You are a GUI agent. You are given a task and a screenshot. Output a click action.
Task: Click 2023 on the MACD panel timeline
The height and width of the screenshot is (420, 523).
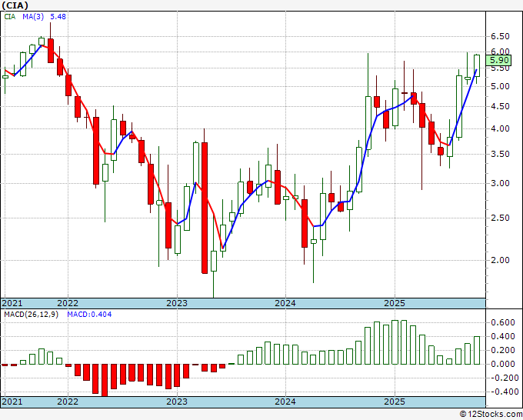(177, 402)
